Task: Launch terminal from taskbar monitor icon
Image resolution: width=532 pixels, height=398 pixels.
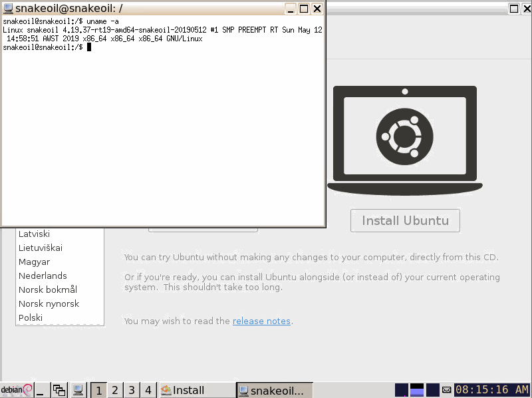Action: pos(78,390)
